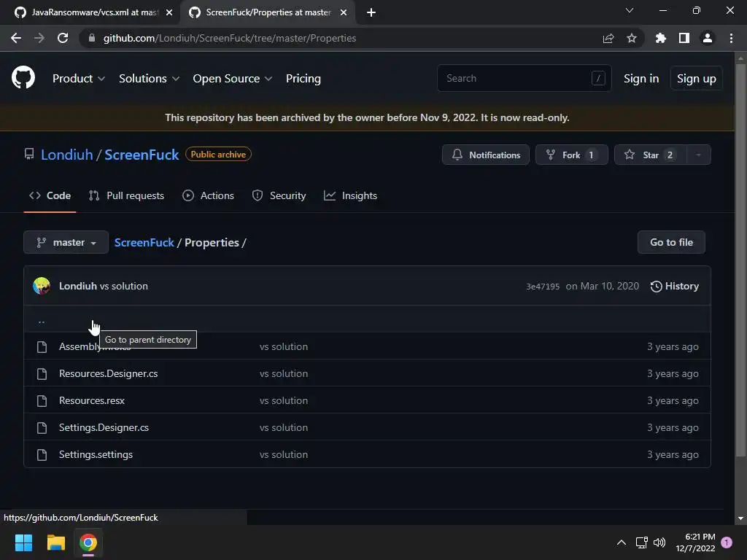747x560 pixels.
Task: Show hidden tray icons chevron
Action: [x=622, y=542]
